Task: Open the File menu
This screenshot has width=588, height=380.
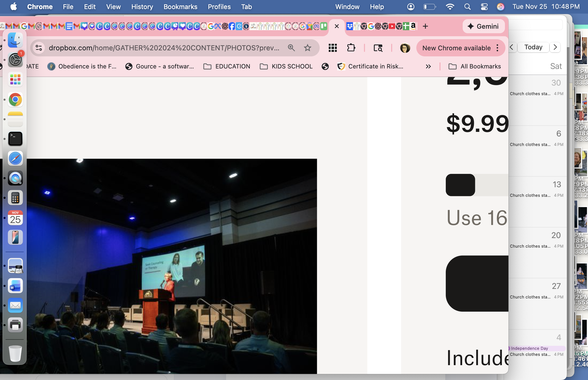Action: pos(68,7)
